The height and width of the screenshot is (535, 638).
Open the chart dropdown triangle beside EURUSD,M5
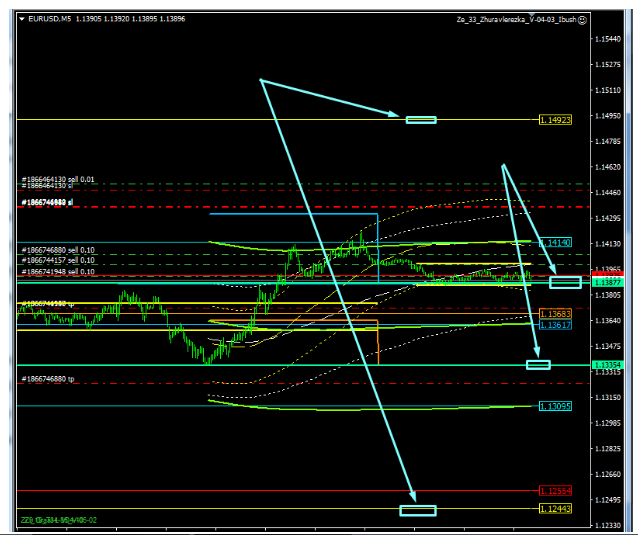[x=22, y=19]
